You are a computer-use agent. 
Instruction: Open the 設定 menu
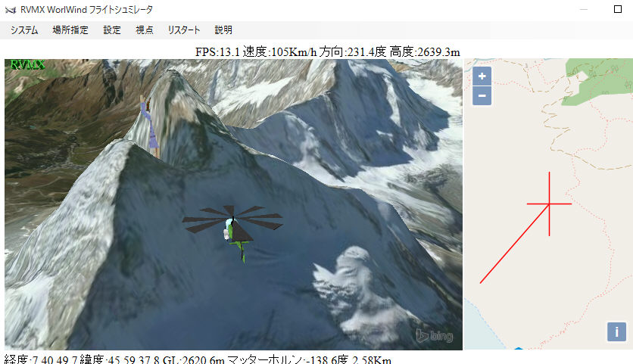[112, 30]
